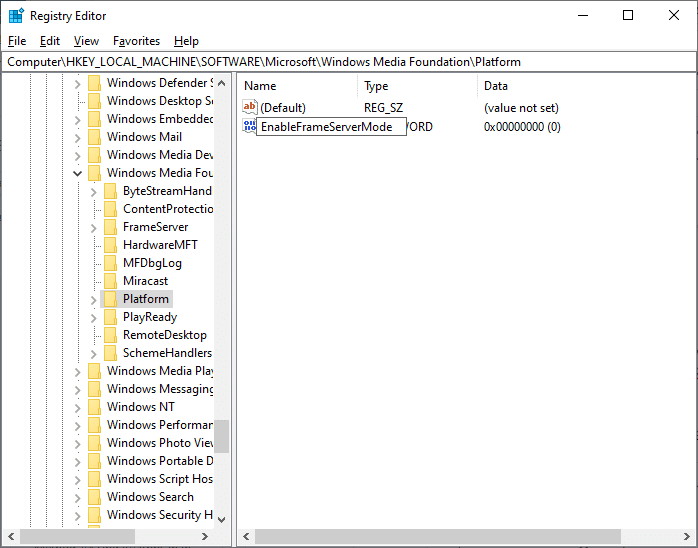The image size is (698, 548).
Task: Expand the SchemeHandlers key
Action: [x=93, y=354]
